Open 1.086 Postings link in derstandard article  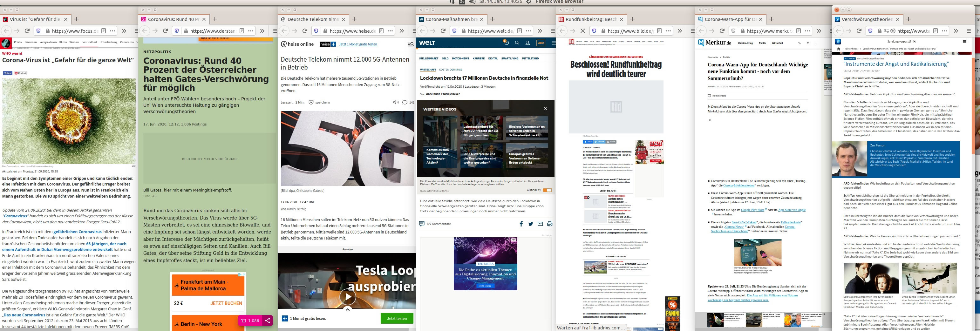click(194, 124)
